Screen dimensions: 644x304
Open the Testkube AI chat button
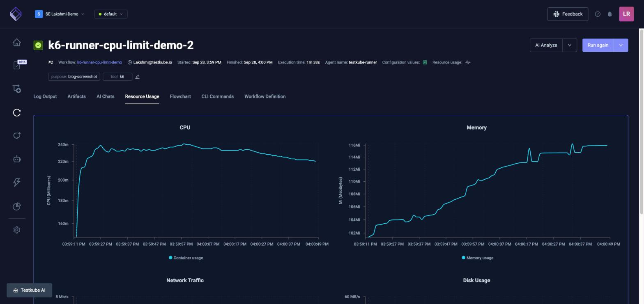[29, 290]
